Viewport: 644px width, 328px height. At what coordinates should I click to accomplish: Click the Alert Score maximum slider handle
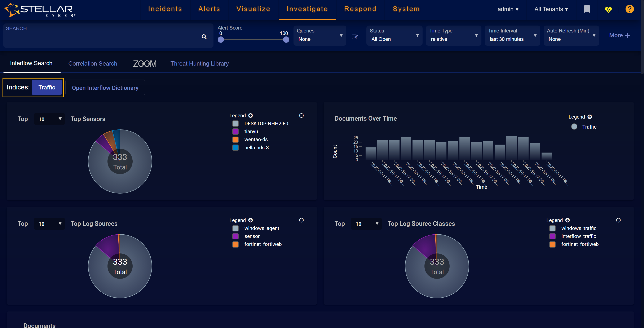pos(286,40)
